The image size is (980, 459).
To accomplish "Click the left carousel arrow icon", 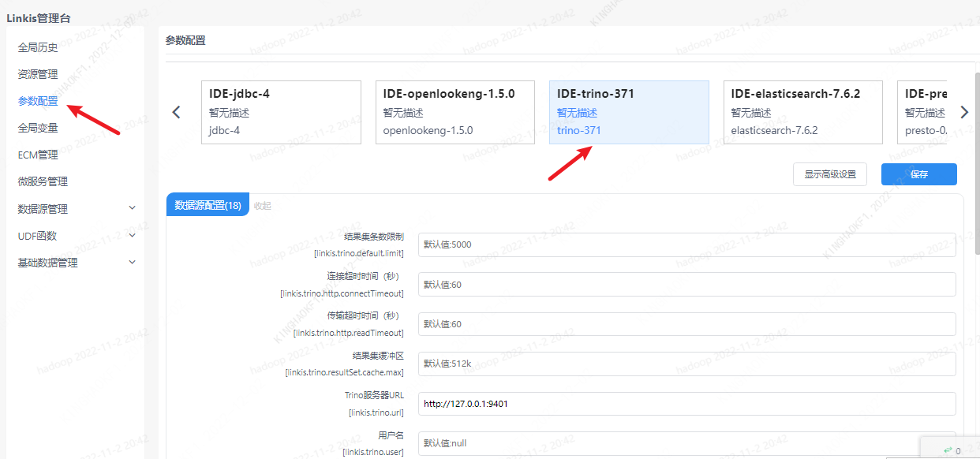I will [x=176, y=112].
